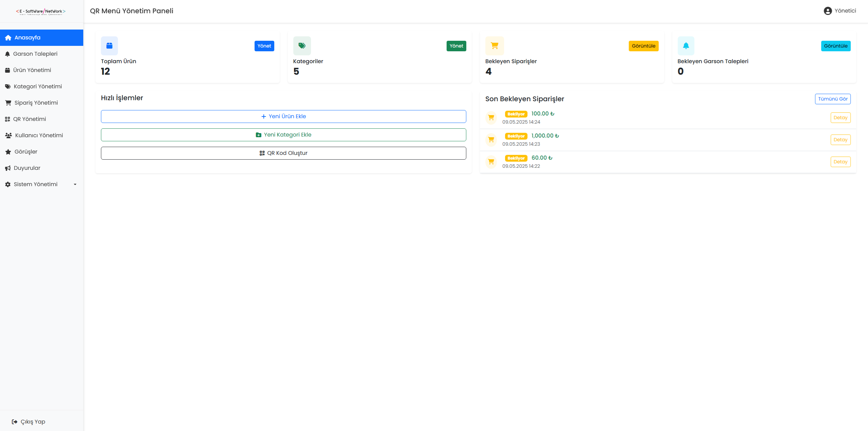
Task: Click the blue box icon on Toplam Ürün card
Action: (109, 46)
